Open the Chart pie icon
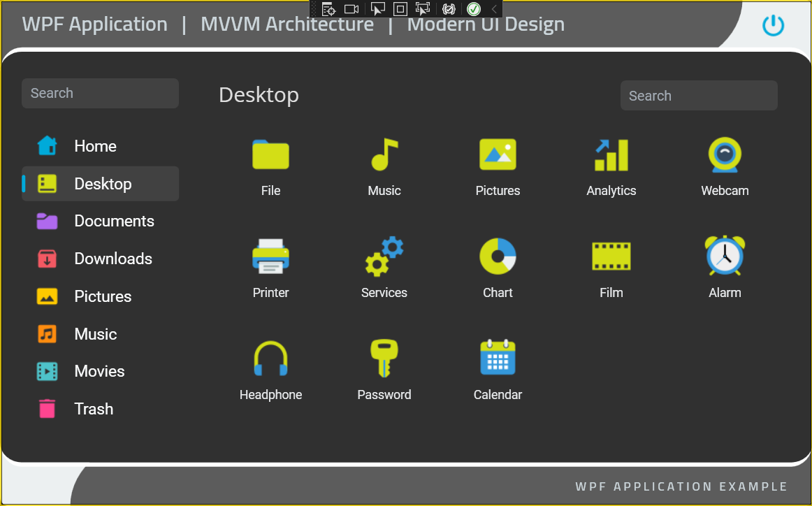 pyautogui.click(x=498, y=256)
